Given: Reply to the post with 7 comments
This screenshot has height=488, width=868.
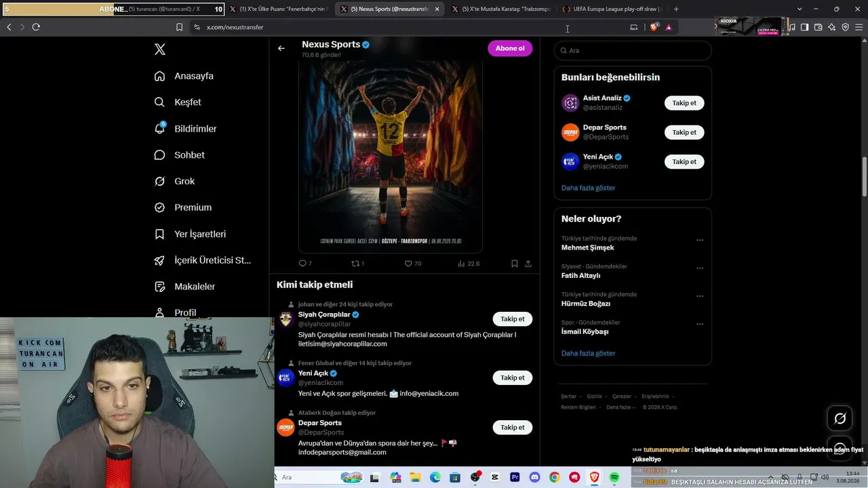Looking at the screenshot, I should [x=305, y=264].
